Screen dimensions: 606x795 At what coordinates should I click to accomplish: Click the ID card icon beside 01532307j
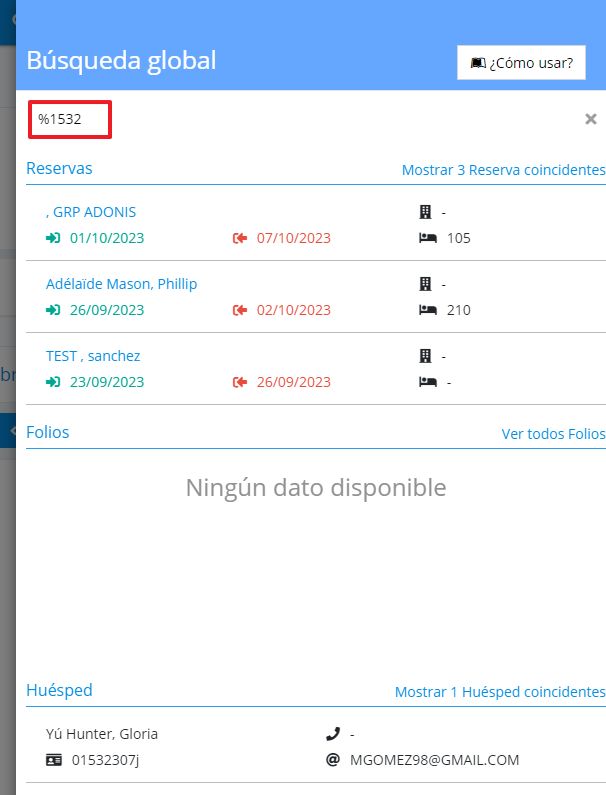[54, 760]
